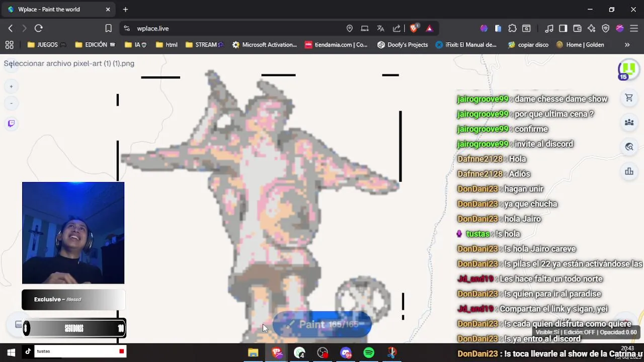Screen dimensions: 644x362
Task: Open the Windows Start menu
Action: (11, 352)
